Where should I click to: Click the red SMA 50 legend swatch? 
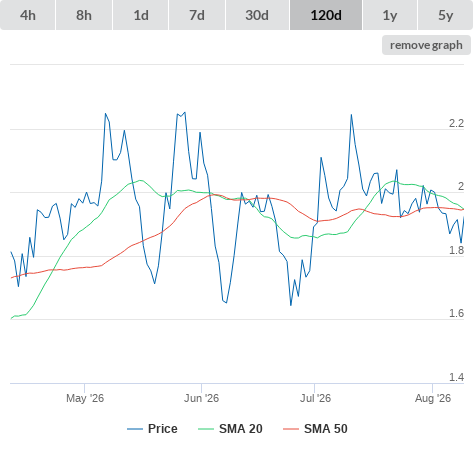(x=291, y=429)
